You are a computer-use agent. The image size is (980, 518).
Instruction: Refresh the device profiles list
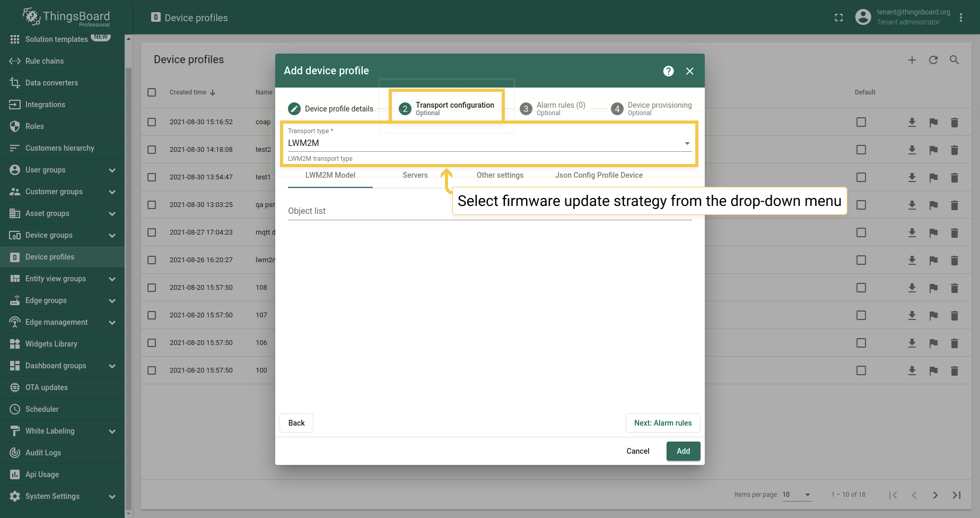point(933,60)
